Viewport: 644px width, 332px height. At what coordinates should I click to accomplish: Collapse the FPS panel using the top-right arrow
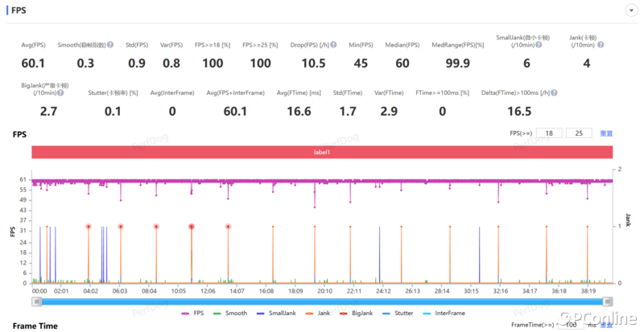[630, 10]
